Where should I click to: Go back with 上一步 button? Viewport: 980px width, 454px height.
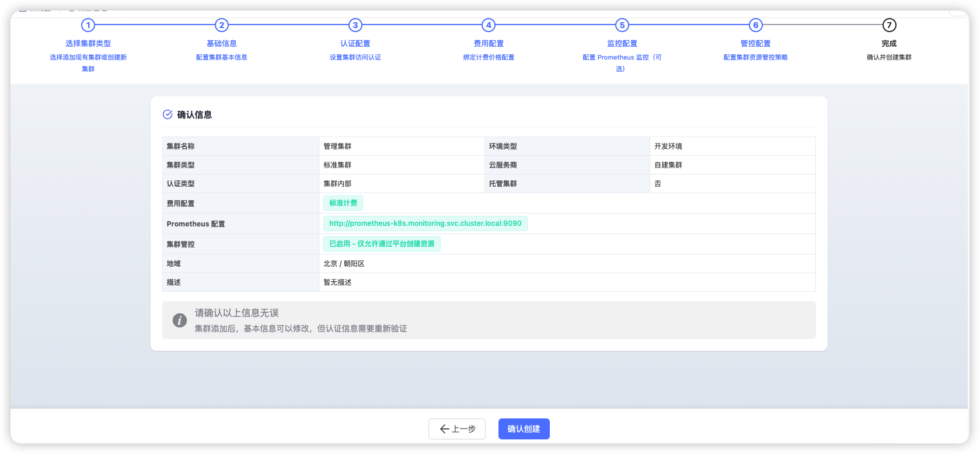[457, 429]
